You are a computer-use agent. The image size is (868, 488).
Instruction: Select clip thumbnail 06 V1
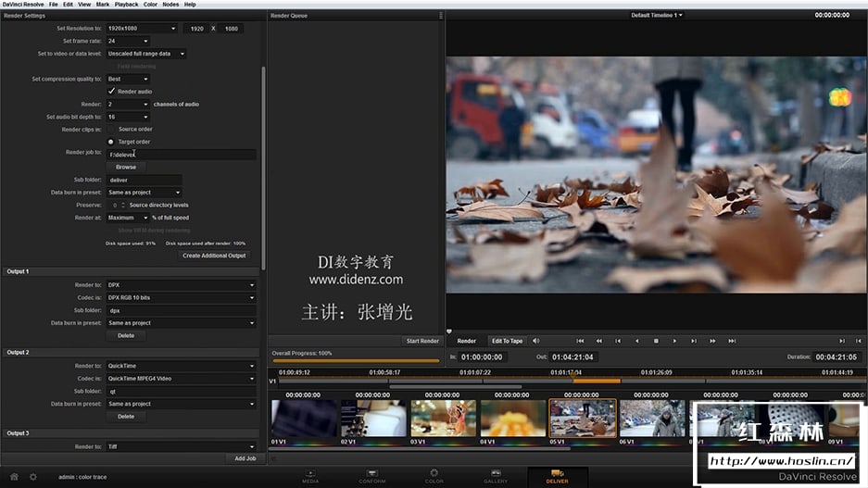click(x=652, y=419)
